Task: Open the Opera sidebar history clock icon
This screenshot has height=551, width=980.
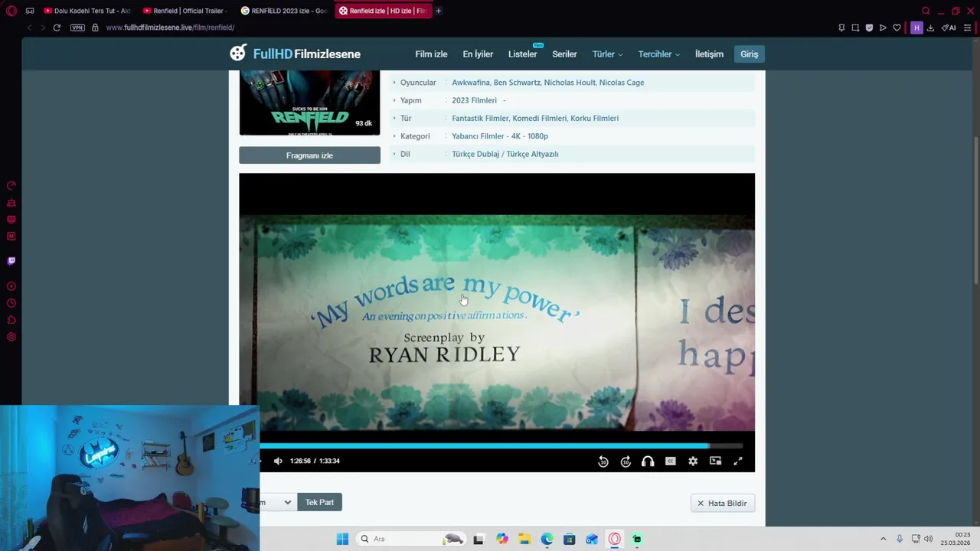Action: click(x=11, y=303)
